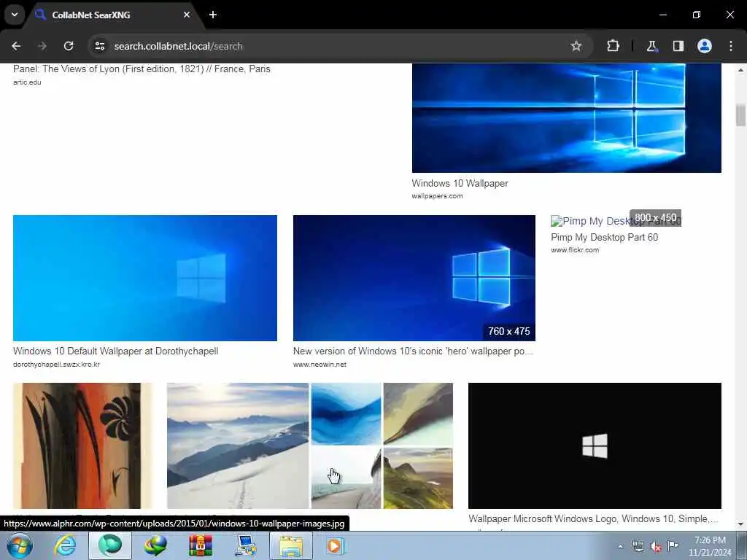
Task: Open the Extensions puzzle icon
Action: point(613,46)
